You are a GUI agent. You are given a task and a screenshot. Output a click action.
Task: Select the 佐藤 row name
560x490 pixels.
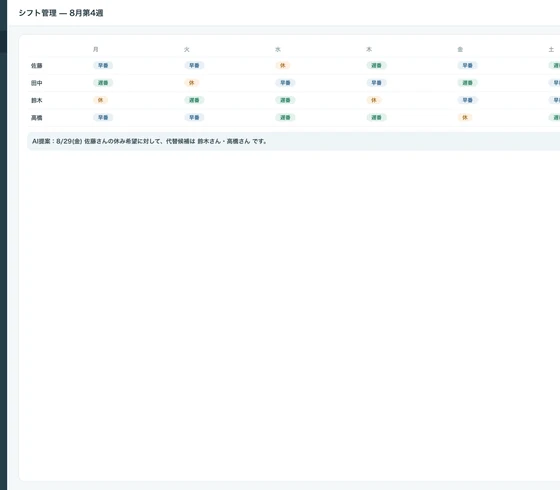point(37,66)
